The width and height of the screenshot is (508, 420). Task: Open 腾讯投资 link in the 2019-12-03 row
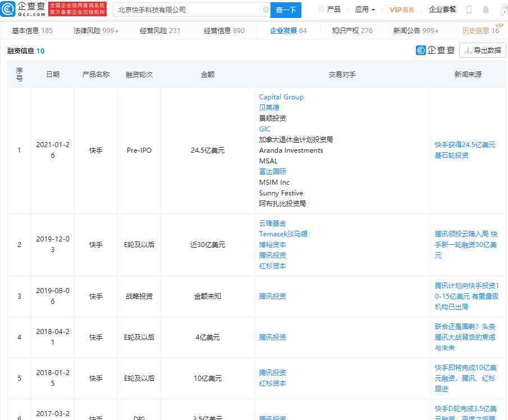(x=272, y=255)
